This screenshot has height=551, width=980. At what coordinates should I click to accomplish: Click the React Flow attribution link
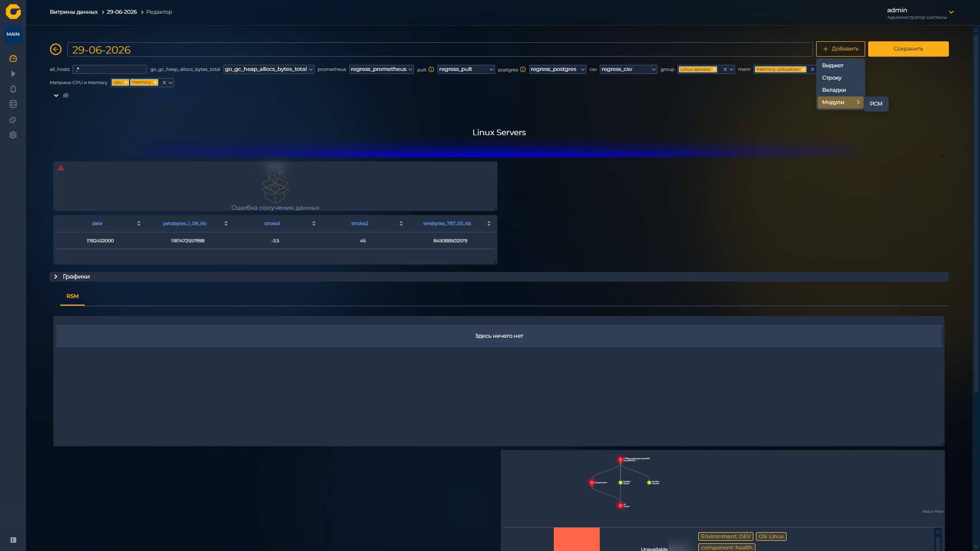tap(933, 512)
